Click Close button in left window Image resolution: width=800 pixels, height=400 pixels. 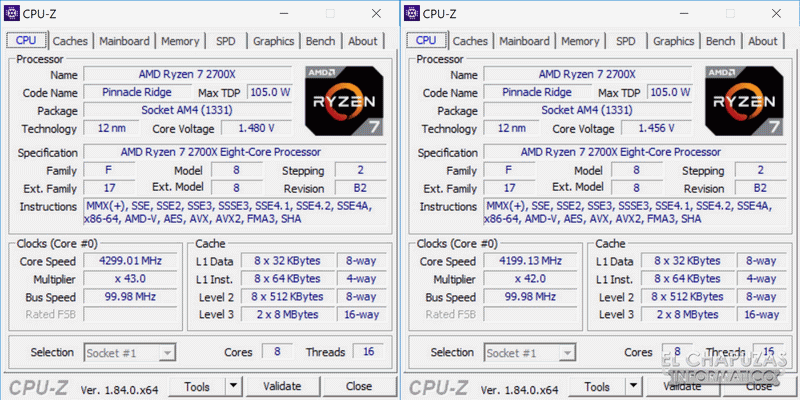tap(359, 386)
